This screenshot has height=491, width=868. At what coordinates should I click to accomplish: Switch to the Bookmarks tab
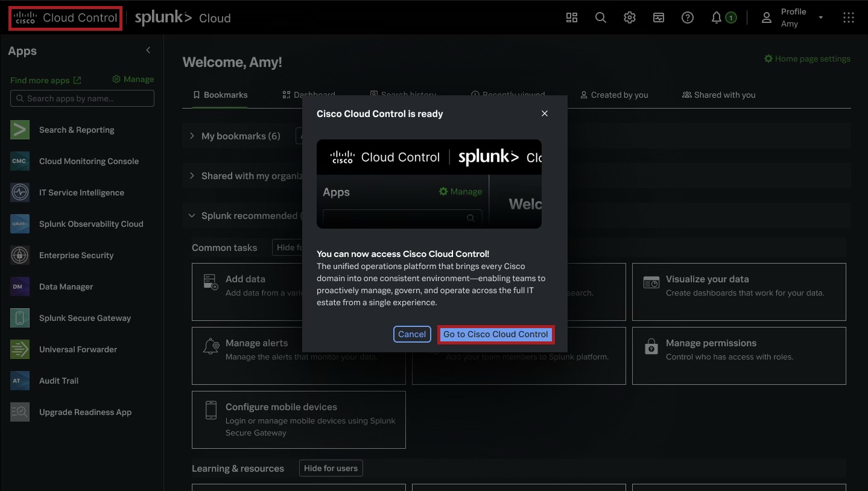coord(220,95)
